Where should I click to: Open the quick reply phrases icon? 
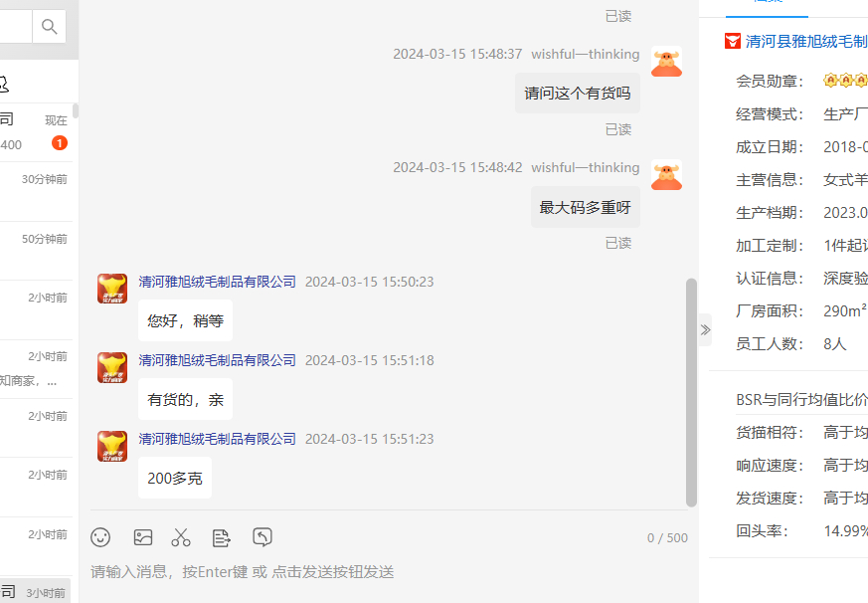click(x=222, y=537)
